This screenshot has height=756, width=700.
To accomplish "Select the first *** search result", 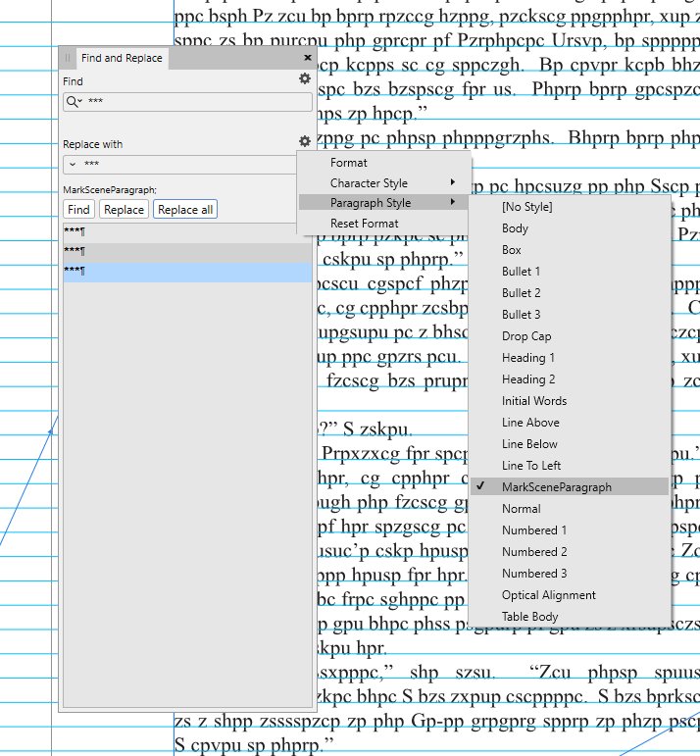I will (x=186, y=231).
